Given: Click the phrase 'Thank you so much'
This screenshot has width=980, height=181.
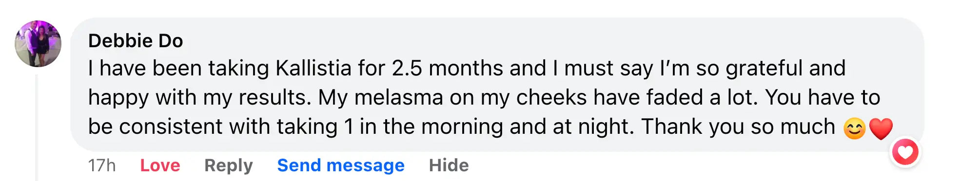Looking at the screenshot, I should 738,127.
